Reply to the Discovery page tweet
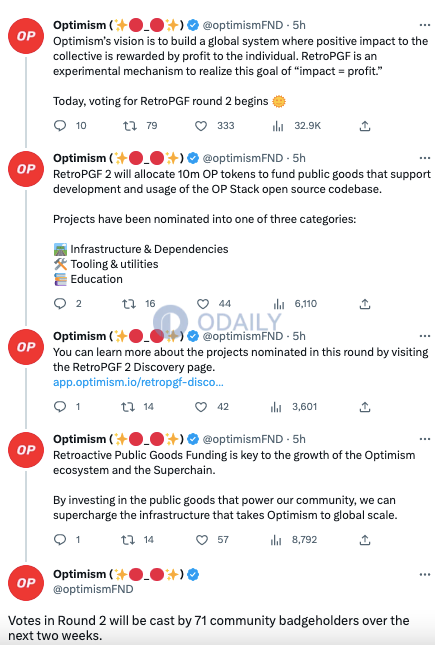 click(x=60, y=407)
